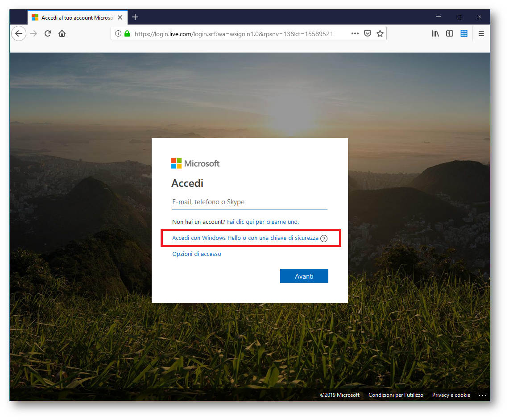Click the Microsoft logo in sign-in card
This screenshot has height=420, width=509.
click(195, 164)
